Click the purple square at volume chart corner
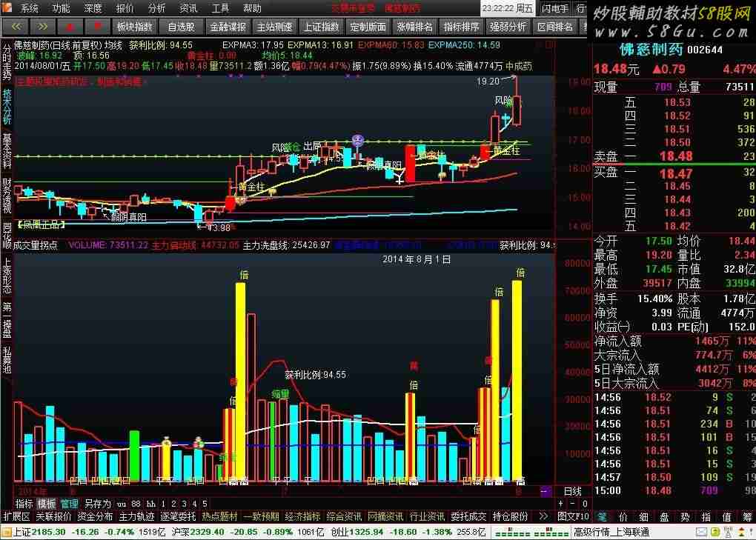 [x=546, y=492]
